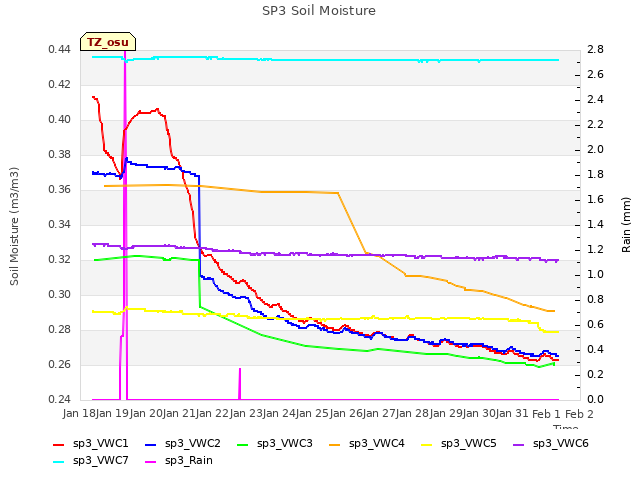Click the sp3_VWC3 green legend swatch
This screenshot has height=480, width=640.
[x=243, y=445]
